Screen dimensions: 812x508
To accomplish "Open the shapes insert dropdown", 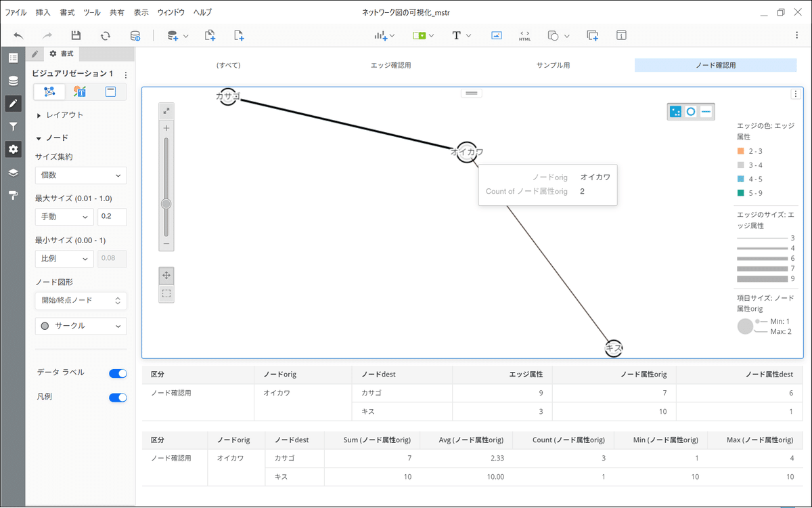I will pyautogui.click(x=558, y=35).
